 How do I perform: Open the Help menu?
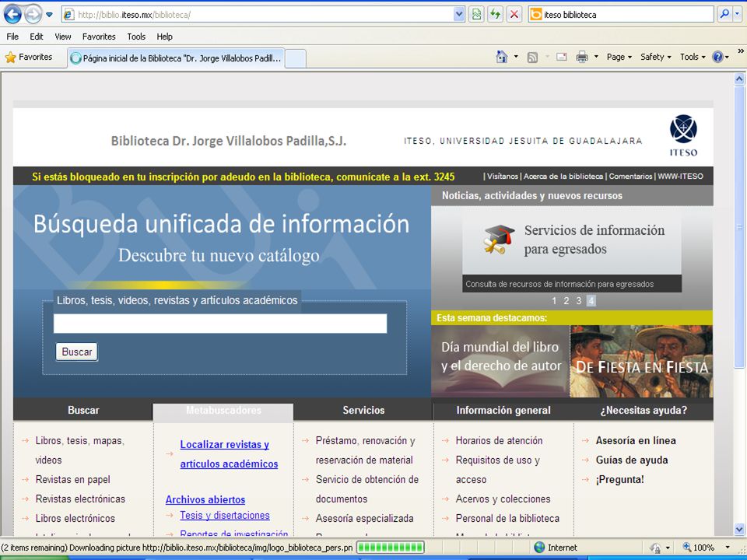(164, 37)
